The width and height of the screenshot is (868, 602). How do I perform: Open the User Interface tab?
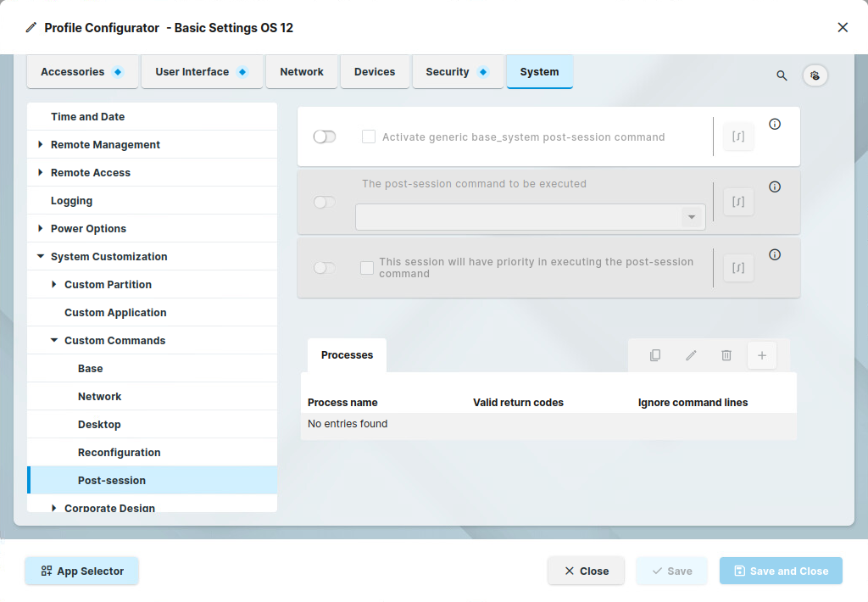point(201,72)
